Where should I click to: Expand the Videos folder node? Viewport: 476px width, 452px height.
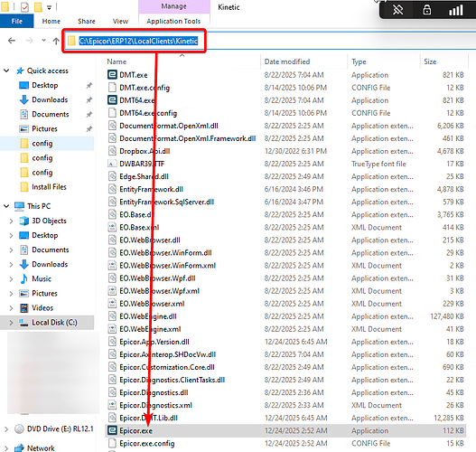tap(11, 308)
